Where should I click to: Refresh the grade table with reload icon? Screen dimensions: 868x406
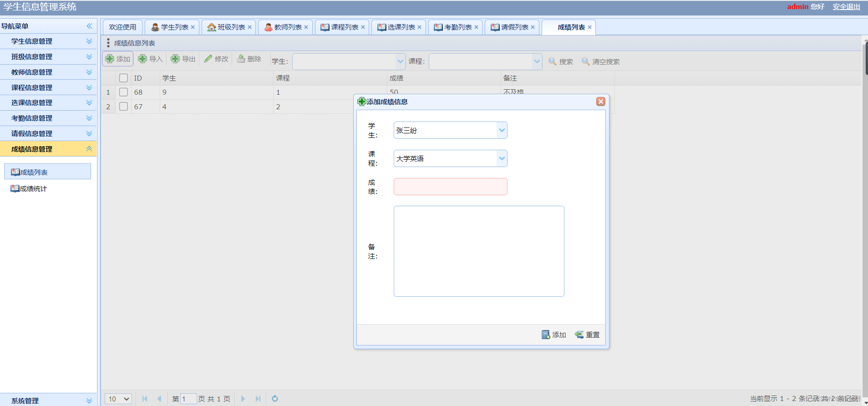click(x=275, y=399)
